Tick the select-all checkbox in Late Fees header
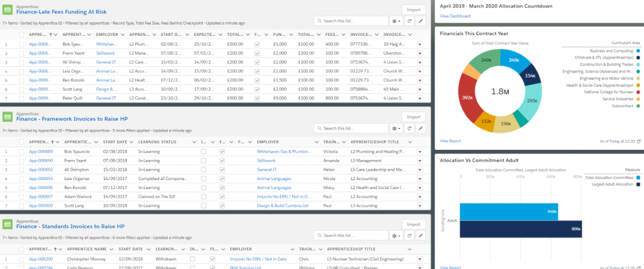Image resolution: width=644 pixels, height=269 pixels. pos(21,35)
